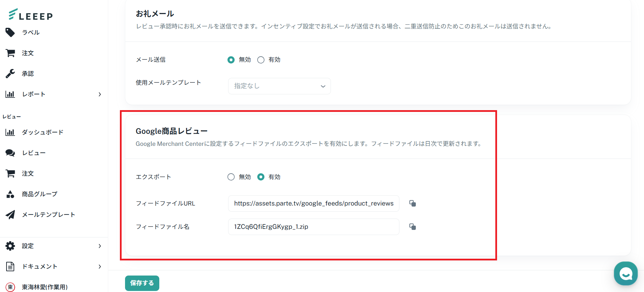The width and height of the screenshot is (644, 292).
Task: Open the chat support widget
Action: pos(626,273)
